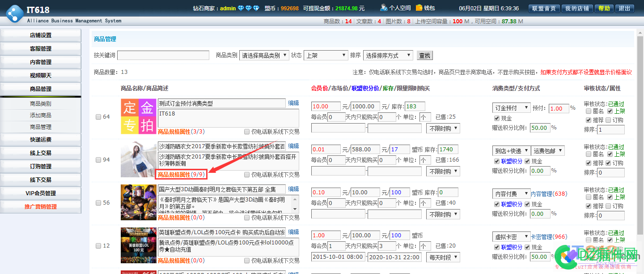
Task: Click scrollbar arrow in product 56 description
Action: [x=294, y=209]
